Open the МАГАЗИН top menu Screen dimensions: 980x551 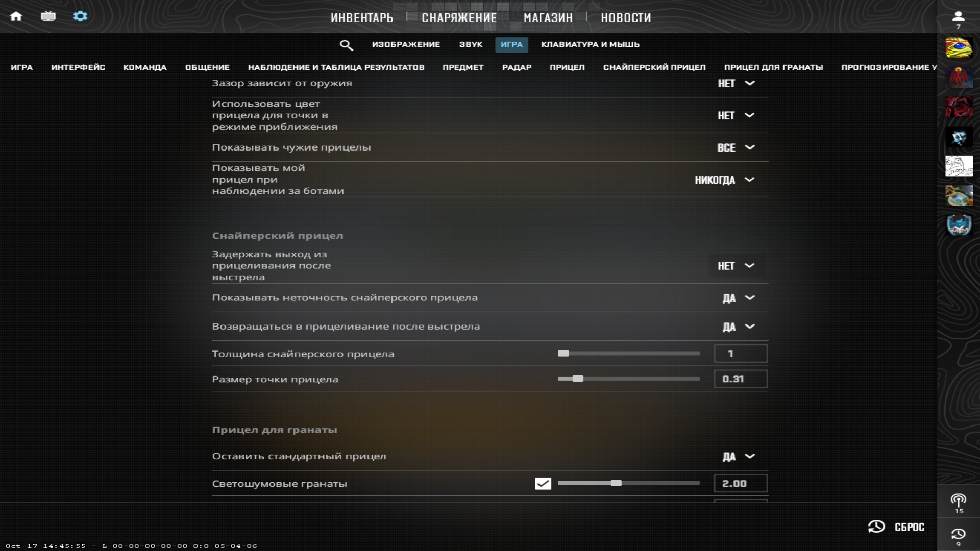coord(548,18)
